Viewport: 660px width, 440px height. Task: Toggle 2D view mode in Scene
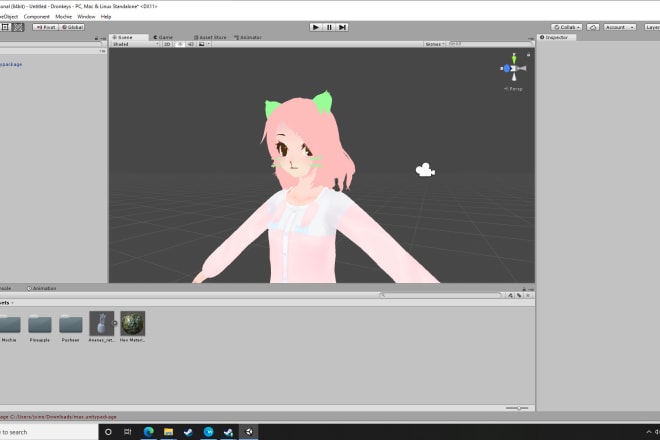[167, 44]
